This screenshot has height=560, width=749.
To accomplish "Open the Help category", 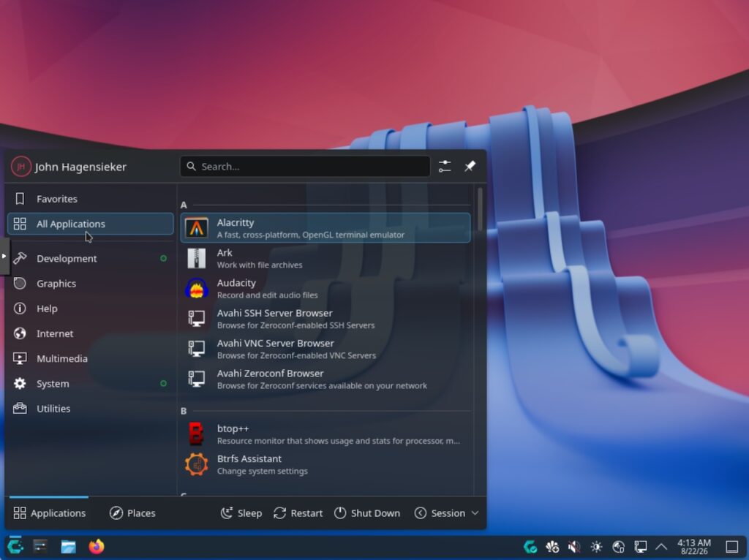I will (x=90, y=309).
